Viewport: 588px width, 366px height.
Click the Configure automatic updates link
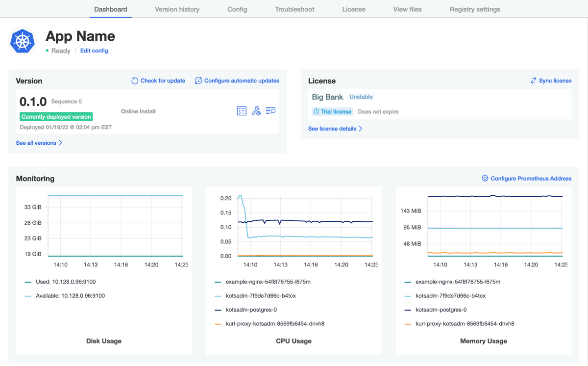(x=241, y=80)
